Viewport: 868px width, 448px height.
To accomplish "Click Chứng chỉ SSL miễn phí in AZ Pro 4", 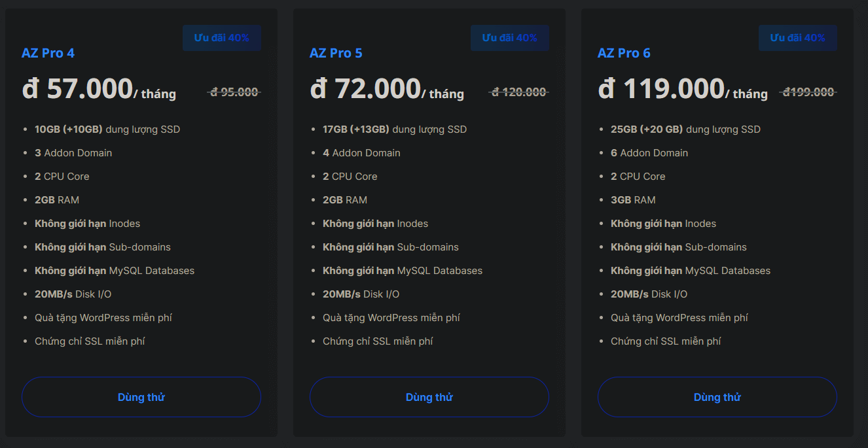I will (x=90, y=341).
